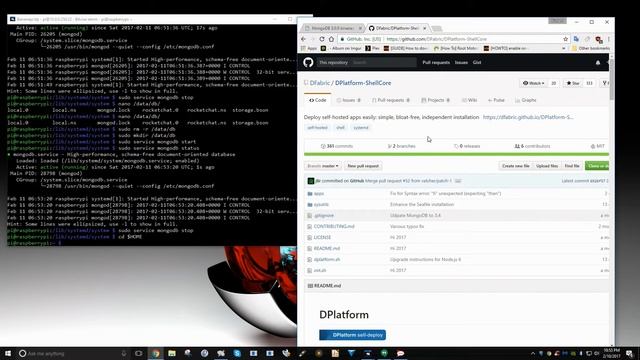Click Find file button
Screen dimensions: 640x360
tap(572, 166)
